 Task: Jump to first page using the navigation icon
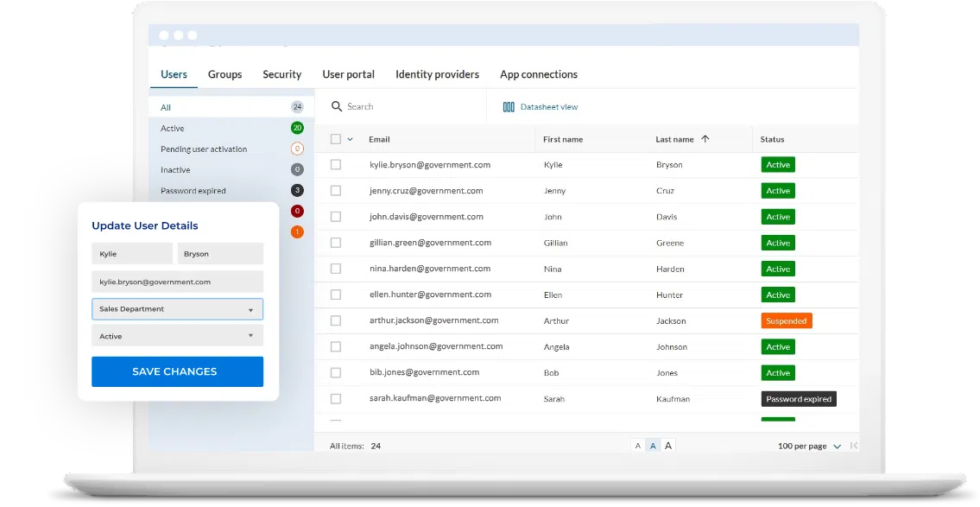[853, 445]
